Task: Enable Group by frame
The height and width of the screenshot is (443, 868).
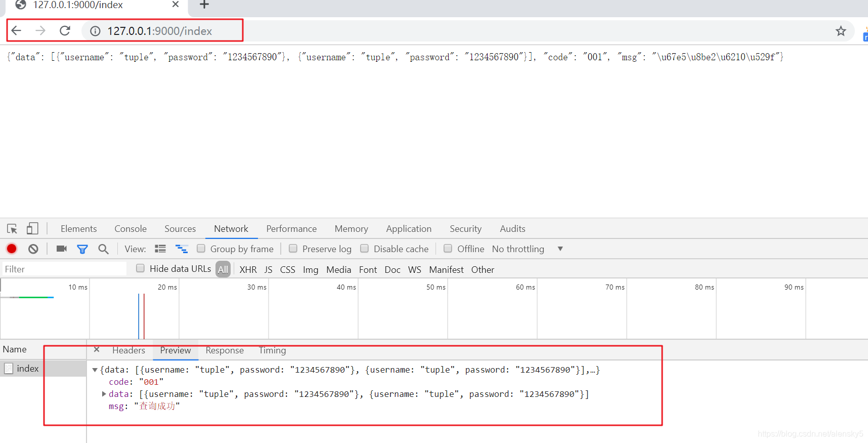Action: point(201,249)
